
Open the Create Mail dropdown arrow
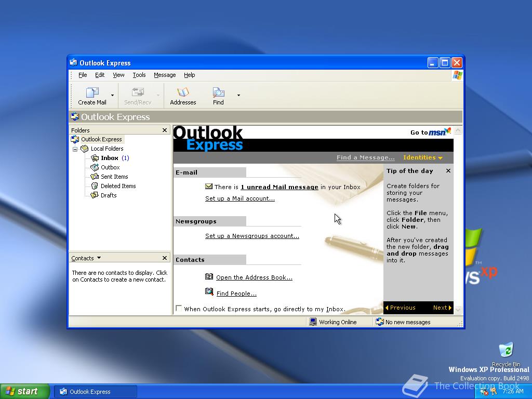click(x=112, y=96)
